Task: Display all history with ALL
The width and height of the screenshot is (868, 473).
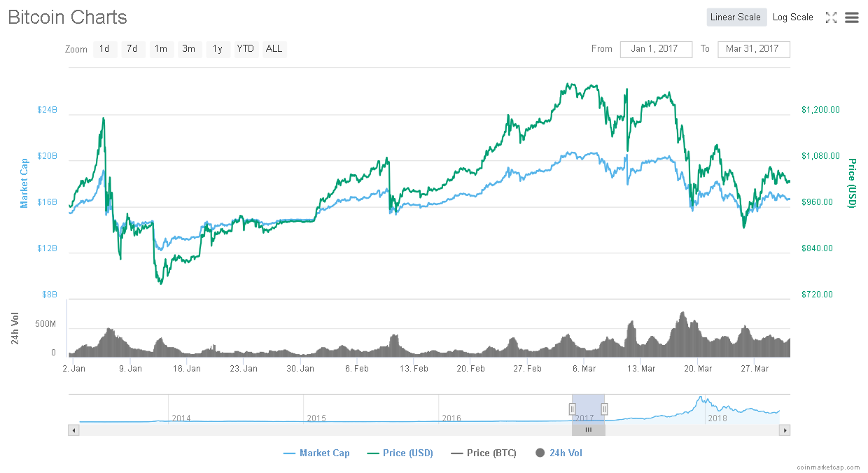Action: point(273,49)
